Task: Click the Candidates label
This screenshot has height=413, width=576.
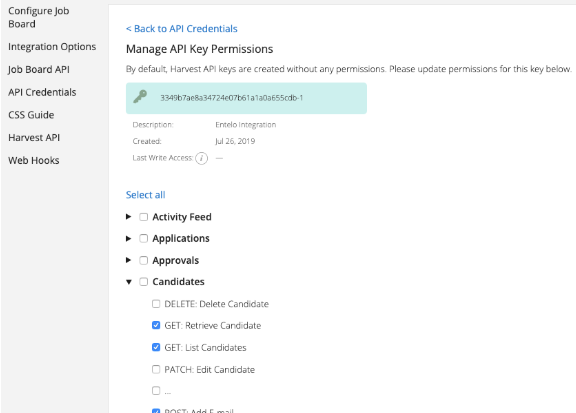Action: pos(178,282)
